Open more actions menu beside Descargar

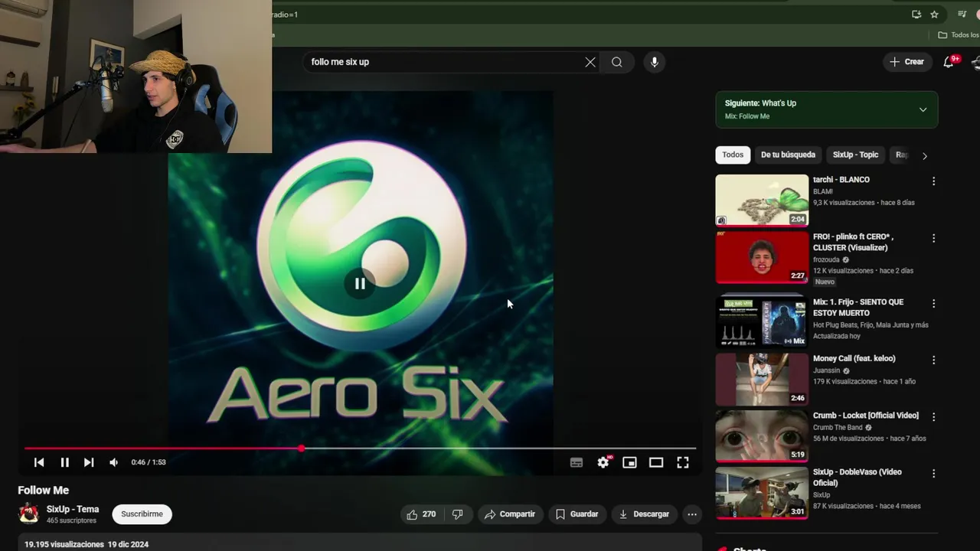coord(692,514)
